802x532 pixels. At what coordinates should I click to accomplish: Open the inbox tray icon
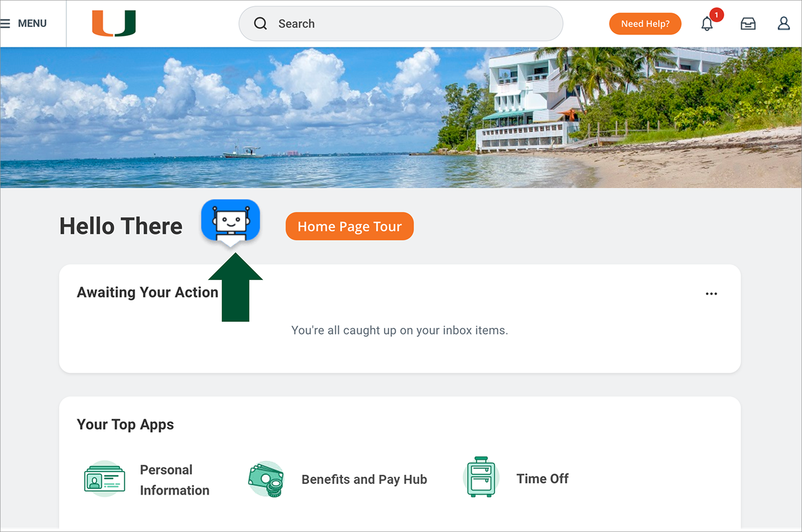tap(748, 24)
